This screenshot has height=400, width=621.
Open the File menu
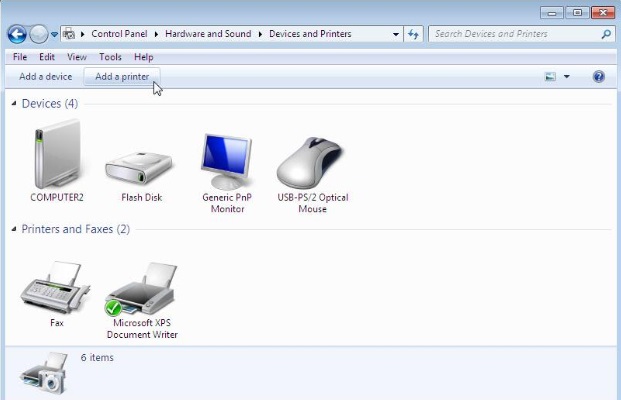pos(20,57)
